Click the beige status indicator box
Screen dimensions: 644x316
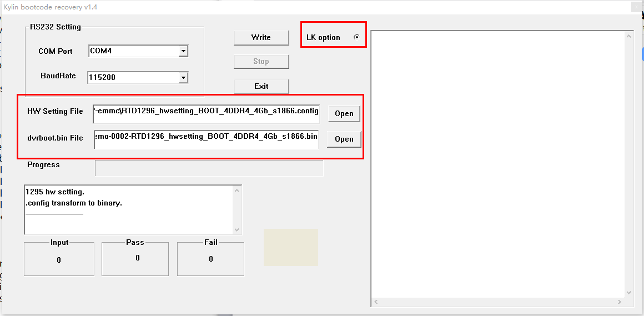290,247
